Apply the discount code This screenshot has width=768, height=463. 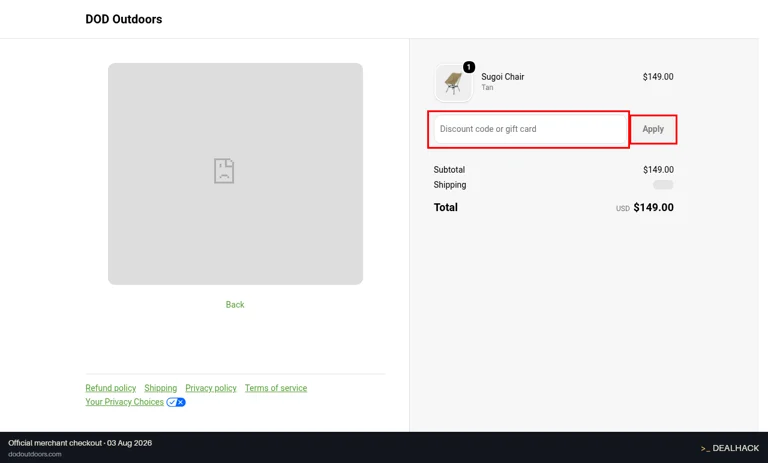click(x=653, y=129)
